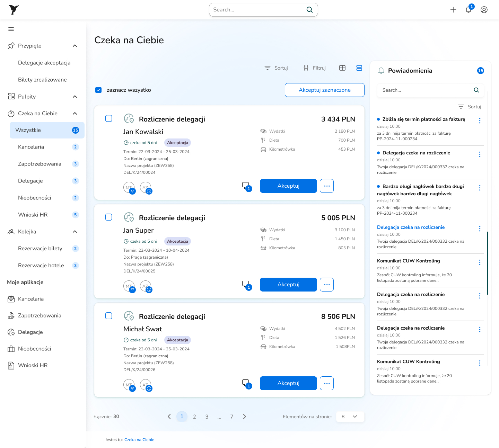
Task: Open Nieobecności with badge 2 in sidebar
Action: (47, 198)
